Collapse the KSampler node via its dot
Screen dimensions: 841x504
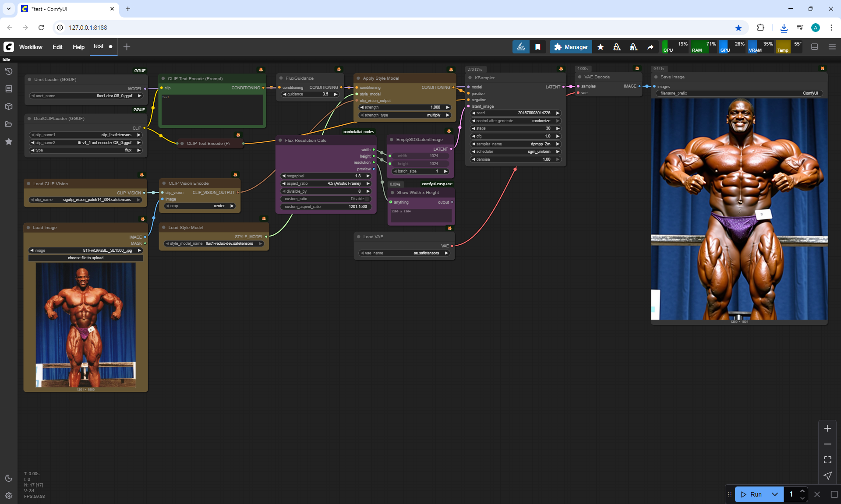click(x=469, y=78)
